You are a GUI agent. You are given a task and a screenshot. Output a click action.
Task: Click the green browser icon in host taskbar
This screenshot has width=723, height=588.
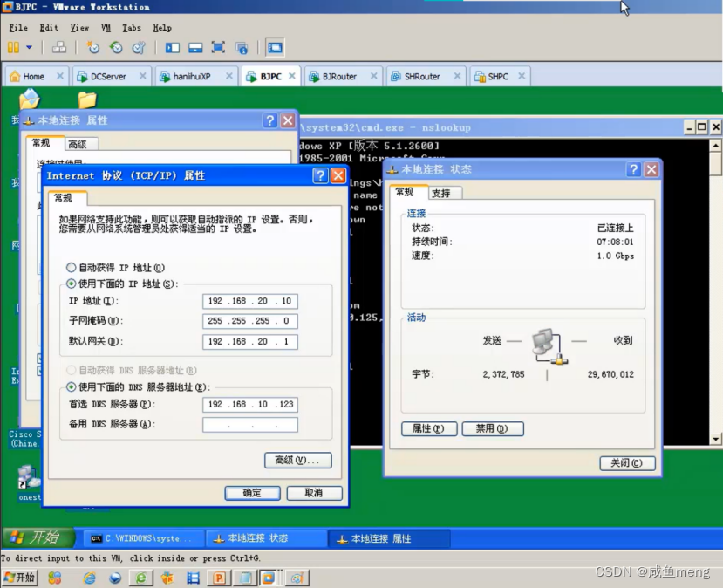tap(141, 578)
